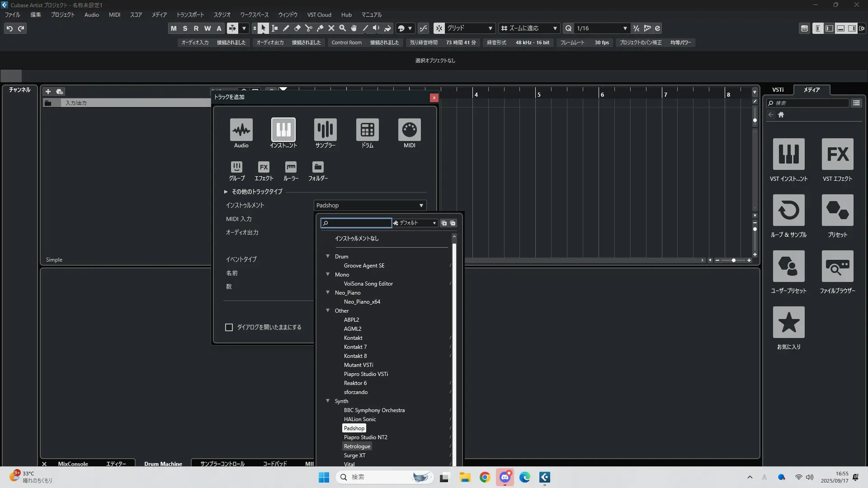Expand the other track types section
The image size is (868, 488).
coord(226,192)
